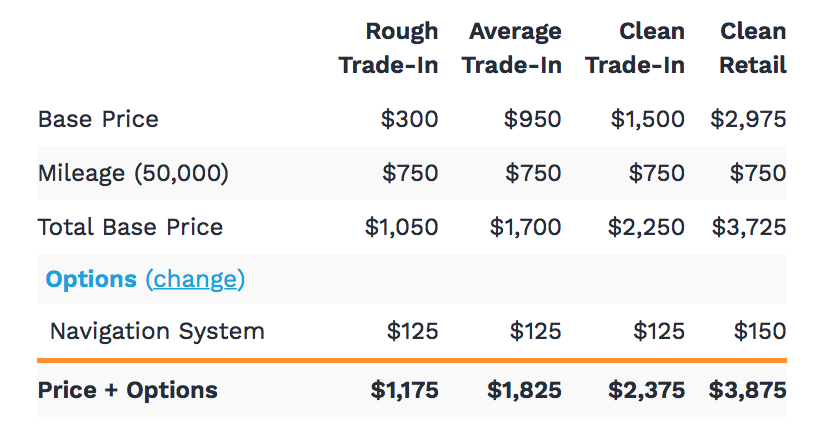Select the "Base Price" row label
This screenshot has width=822, height=428.
[98, 119]
